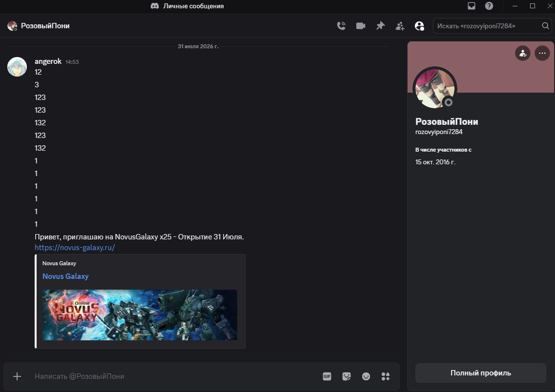Click the angerok username in chat
Screen dimensions: 555x392
(x=48, y=61)
